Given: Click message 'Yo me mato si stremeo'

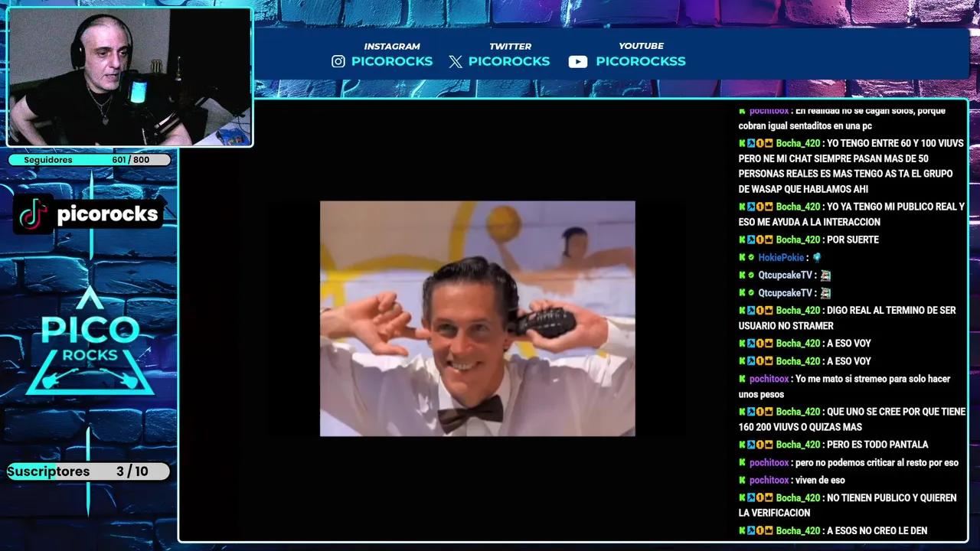Looking at the screenshot, I should (844, 386).
